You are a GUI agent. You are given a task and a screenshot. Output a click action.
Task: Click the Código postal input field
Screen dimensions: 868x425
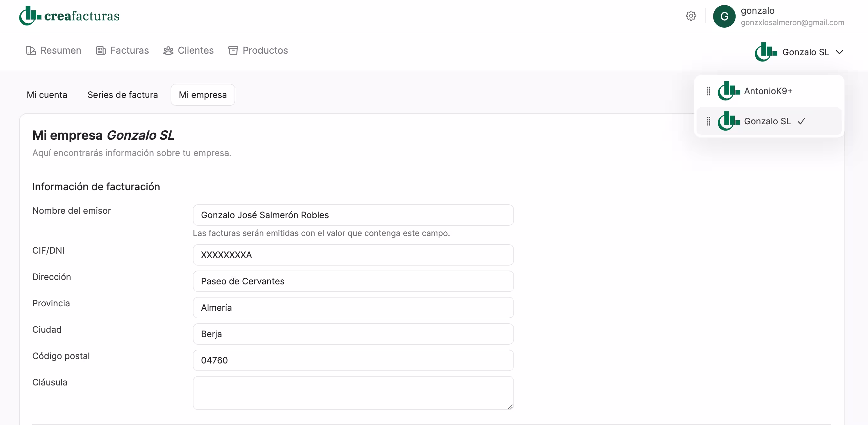pyautogui.click(x=353, y=360)
